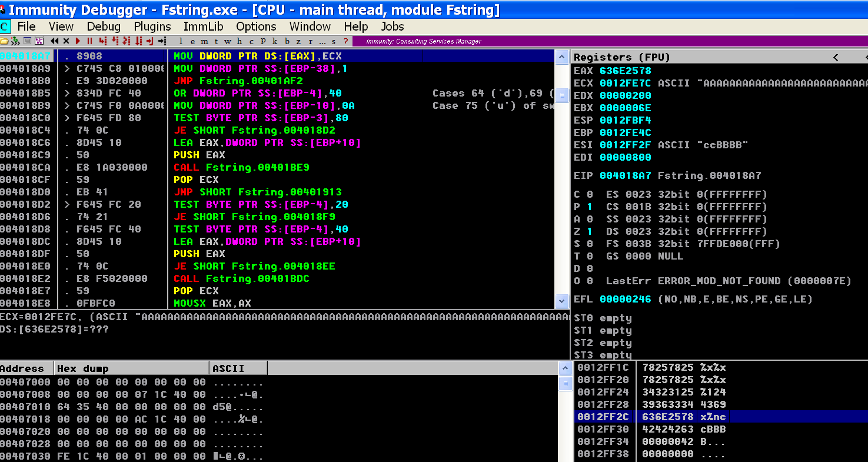
Task: Open Source 's' toolbar button
Action: [334, 41]
